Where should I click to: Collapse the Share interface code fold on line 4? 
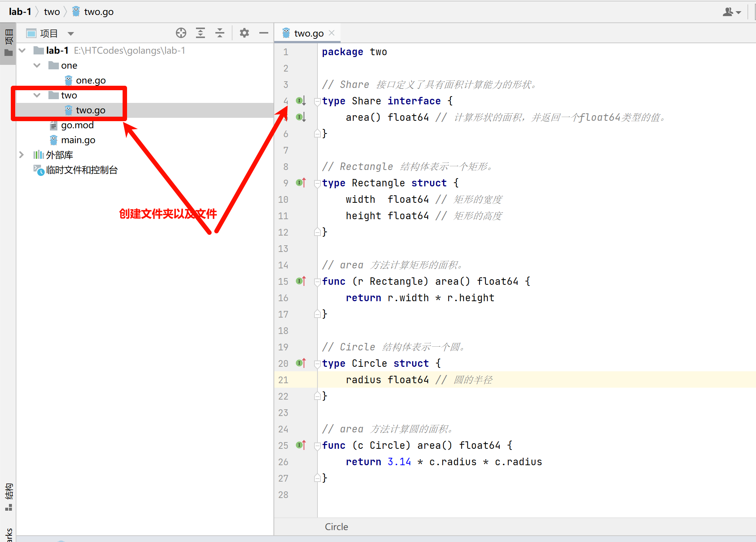point(317,101)
